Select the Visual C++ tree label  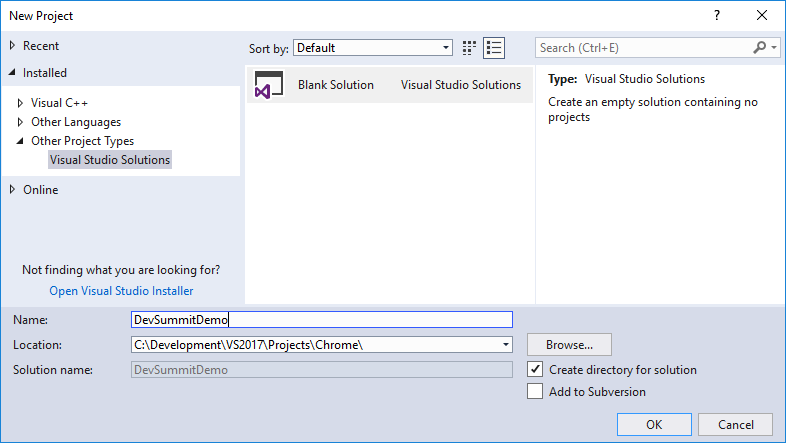(x=59, y=103)
